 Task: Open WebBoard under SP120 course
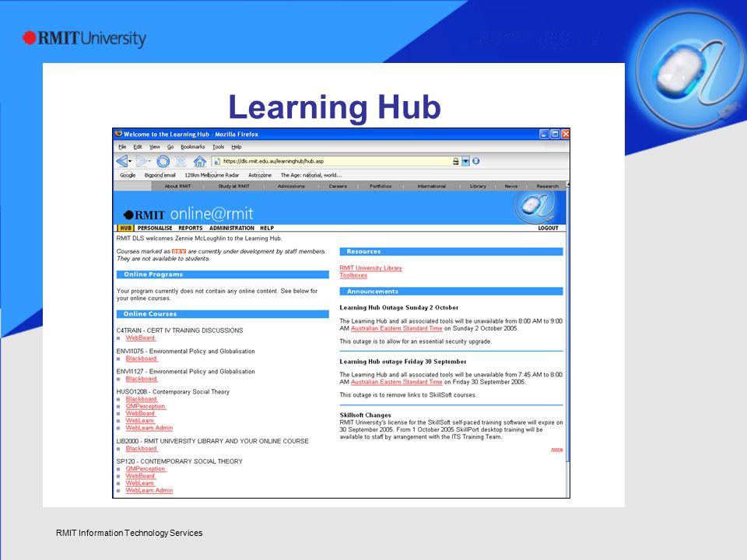pyautogui.click(x=141, y=476)
